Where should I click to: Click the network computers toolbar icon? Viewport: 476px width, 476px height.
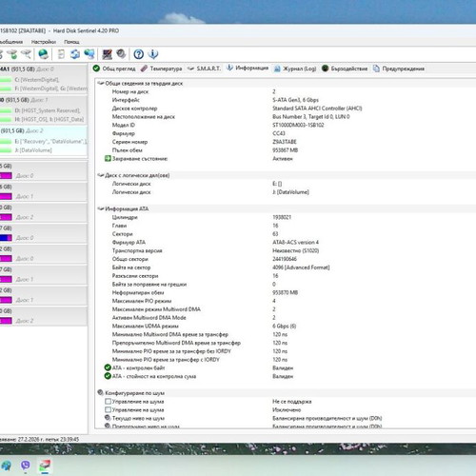pyautogui.click(x=89, y=54)
